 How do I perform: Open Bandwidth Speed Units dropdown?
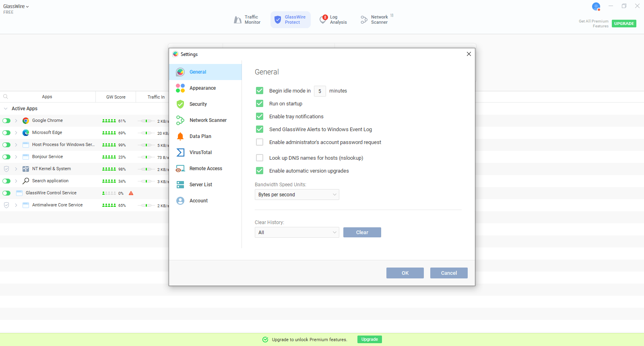click(x=297, y=195)
